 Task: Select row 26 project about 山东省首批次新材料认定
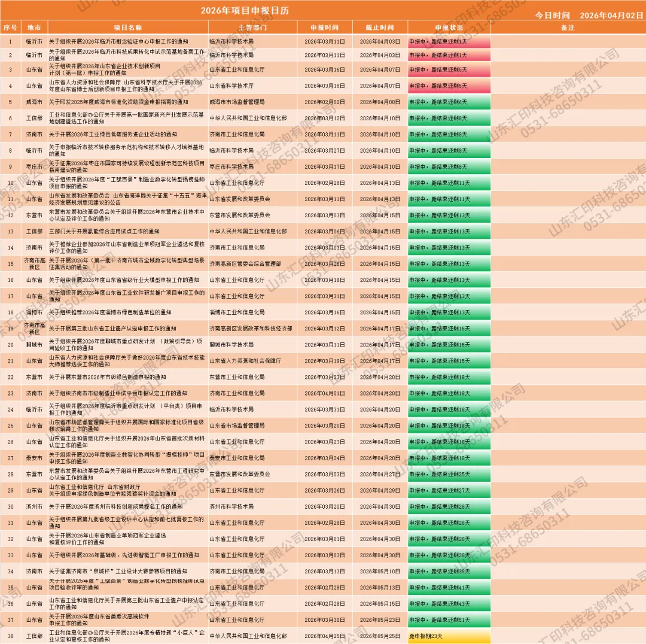[127, 442]
